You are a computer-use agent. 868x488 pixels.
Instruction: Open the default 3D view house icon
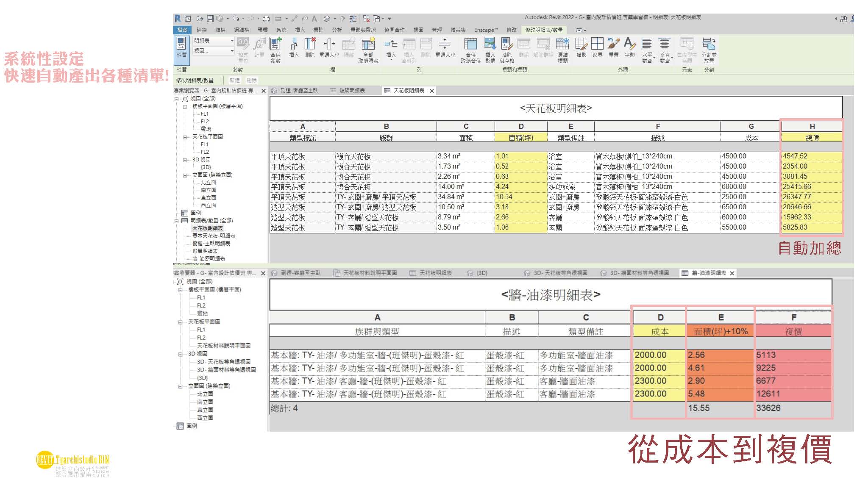coord(326,19)
